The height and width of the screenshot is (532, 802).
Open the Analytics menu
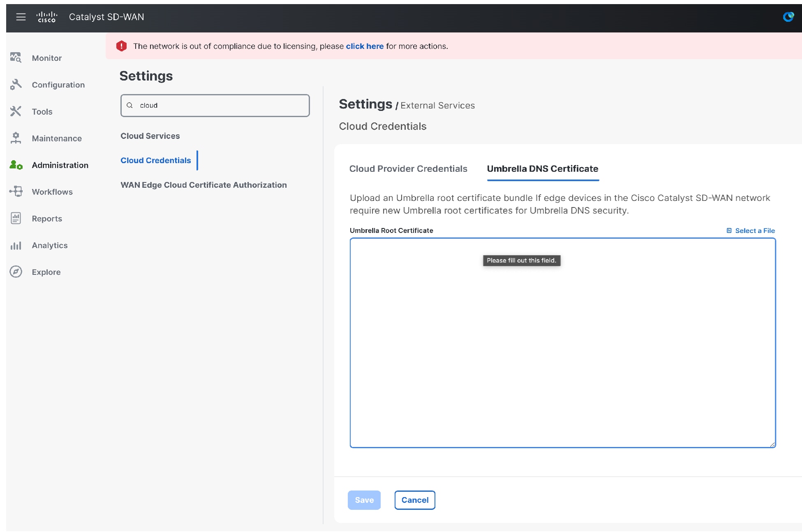pos(50,245)
